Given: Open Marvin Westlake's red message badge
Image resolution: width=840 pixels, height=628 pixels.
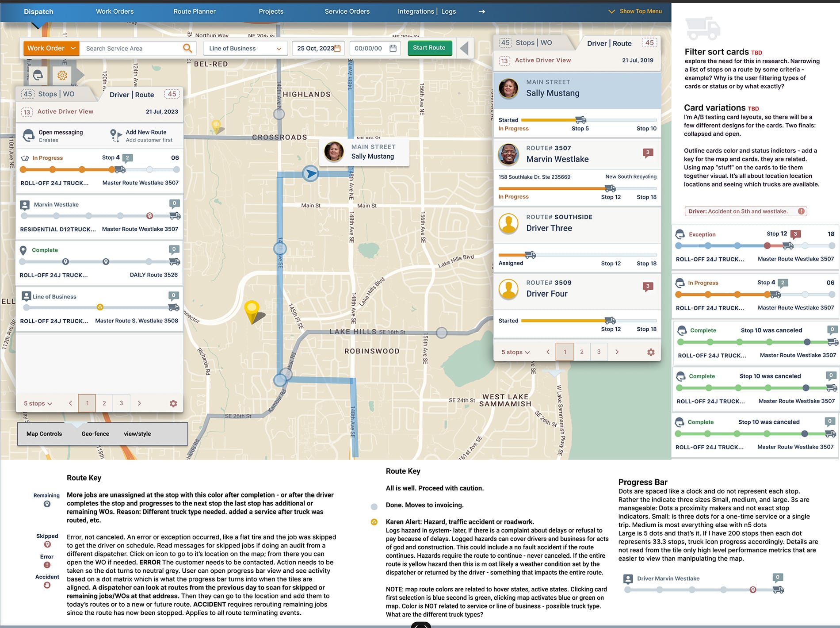Looking at the screenshot, I should [x=648, y=153].
